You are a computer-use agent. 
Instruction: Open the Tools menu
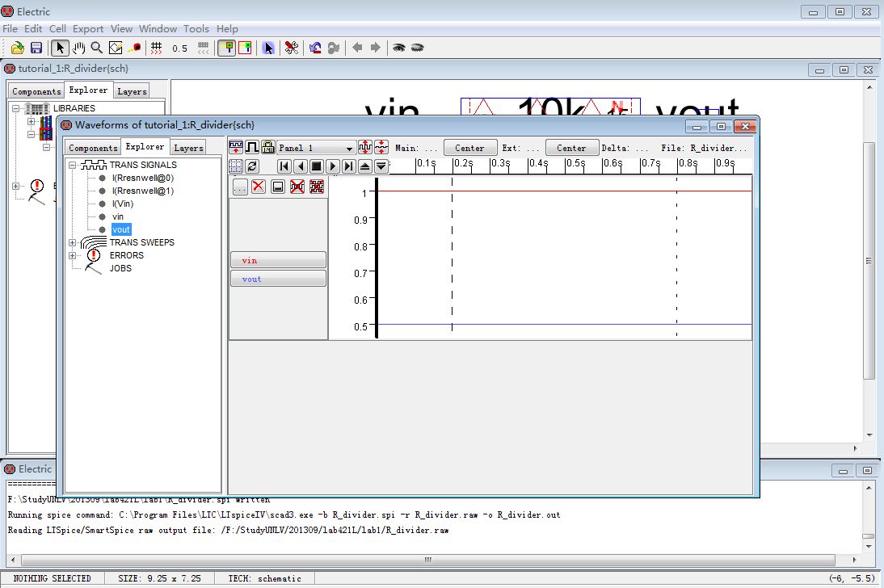point(196,29)
